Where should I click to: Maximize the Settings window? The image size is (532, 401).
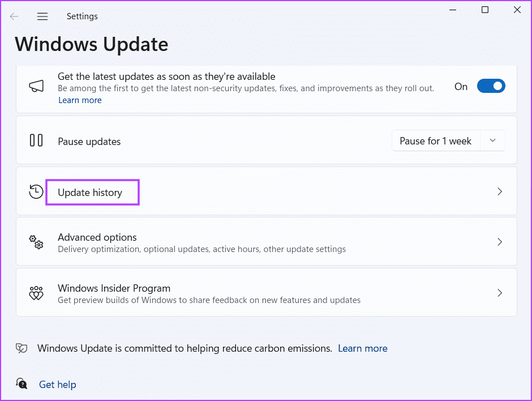tap(485, 10)
